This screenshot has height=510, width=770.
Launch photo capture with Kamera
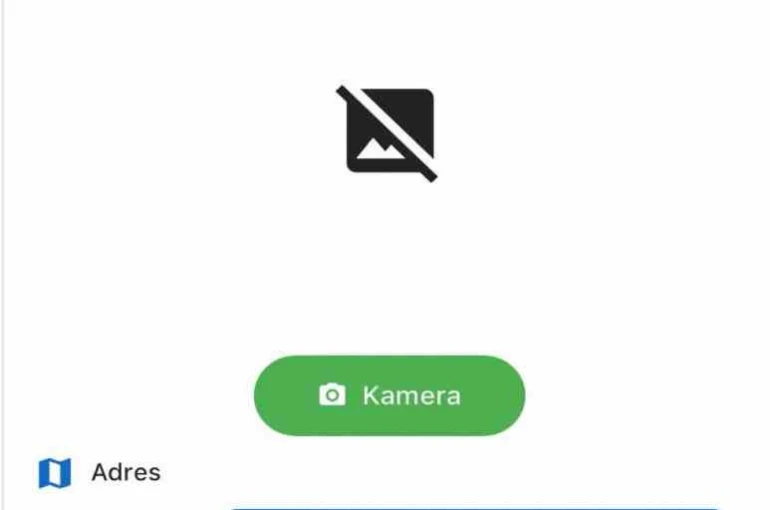389,395
